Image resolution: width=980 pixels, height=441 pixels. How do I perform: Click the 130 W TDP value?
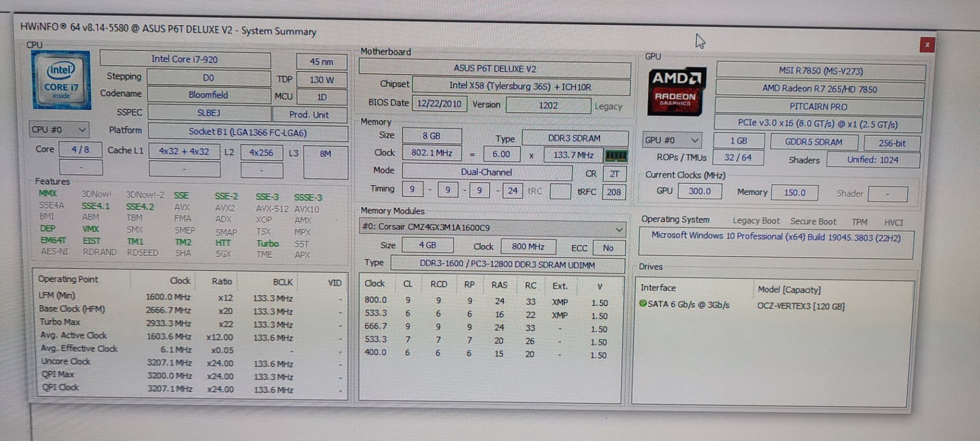(322, 80)
